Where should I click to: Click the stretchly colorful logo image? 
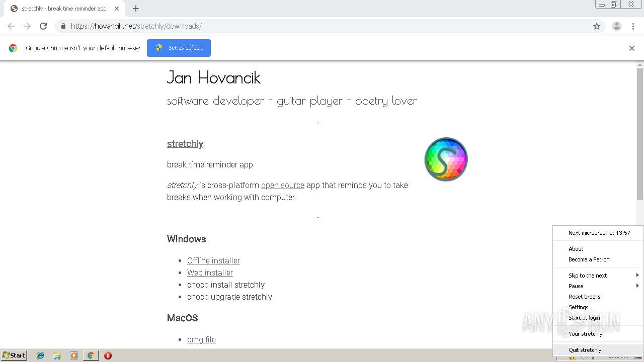pyautogui.click(x=446, y=159)
